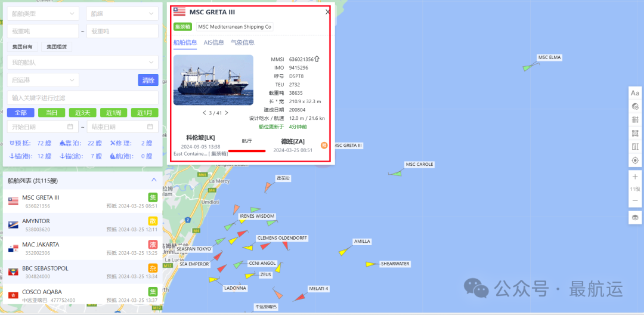Open the 船旗 flag dropdown
This screenshot has width=644, height=315.
[122, 14]
